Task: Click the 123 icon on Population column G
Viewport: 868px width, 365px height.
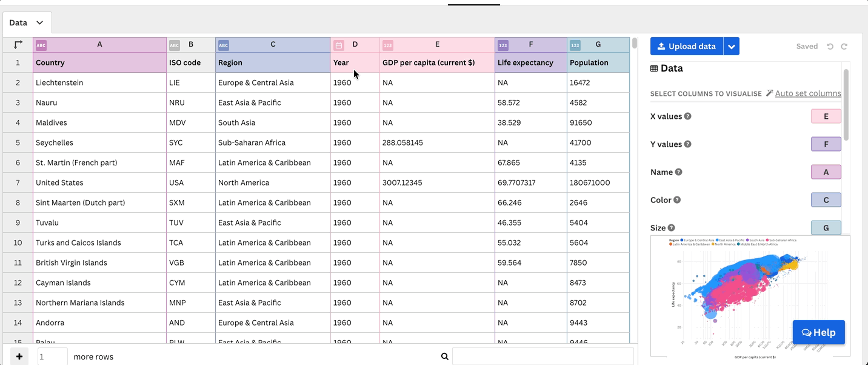Action: [575, 44]
